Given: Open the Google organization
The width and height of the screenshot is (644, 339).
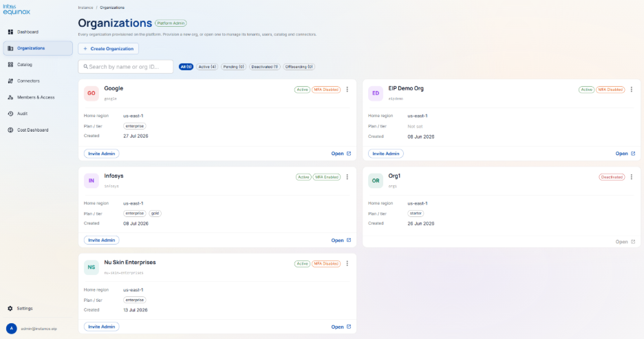Looking at the screenshot, I should coord(341,154).
